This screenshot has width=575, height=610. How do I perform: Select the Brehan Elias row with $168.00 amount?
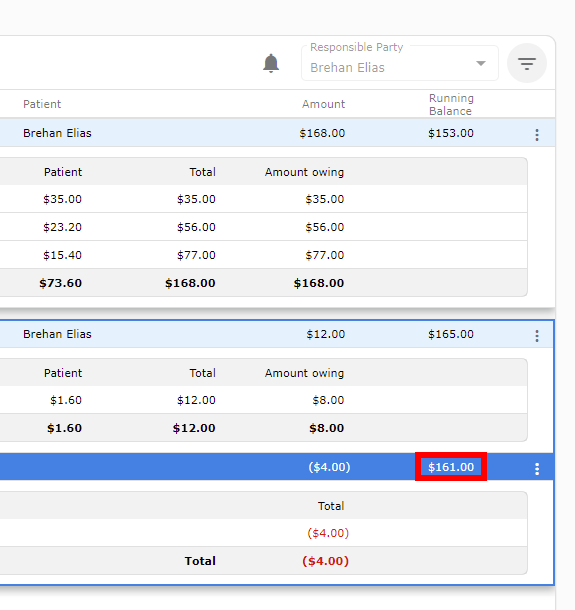277,133
